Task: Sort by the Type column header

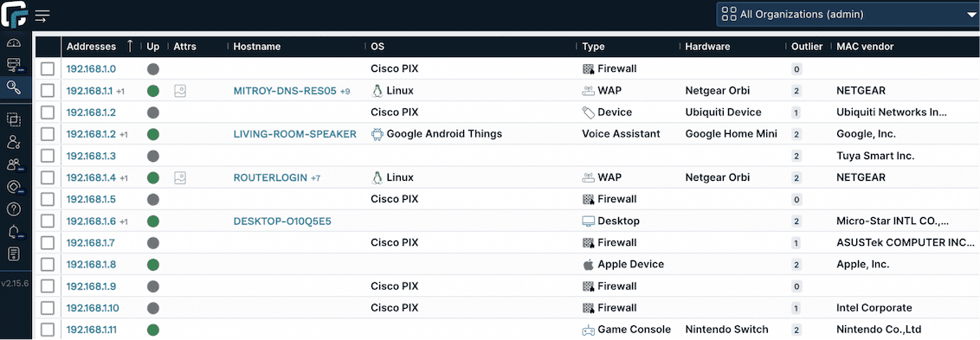Action: tap(593, 47)
